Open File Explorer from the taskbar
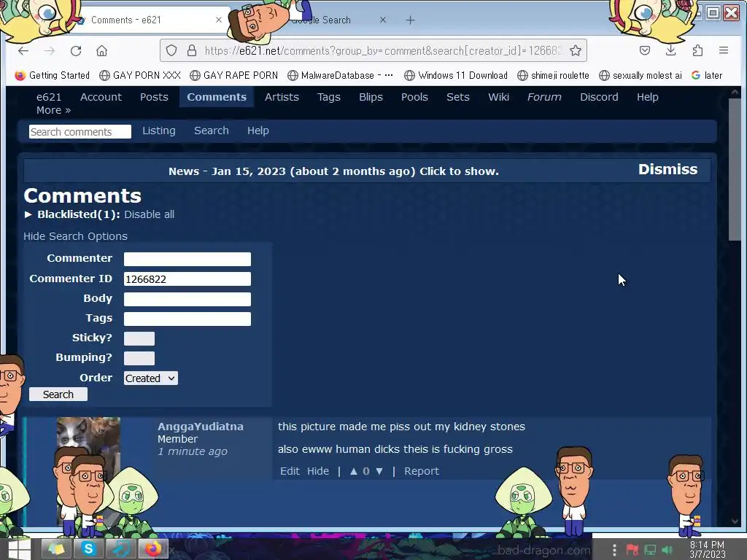 point(56,549)
